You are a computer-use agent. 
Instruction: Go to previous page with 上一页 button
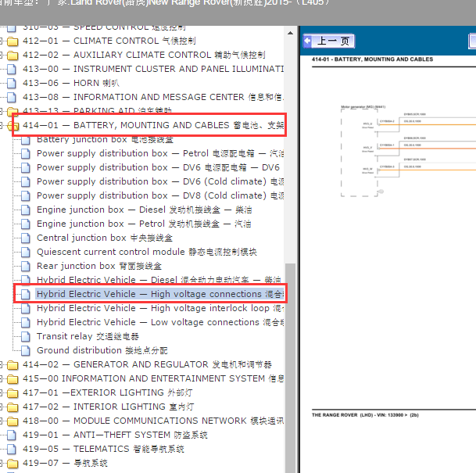click(x=329, y=41)
